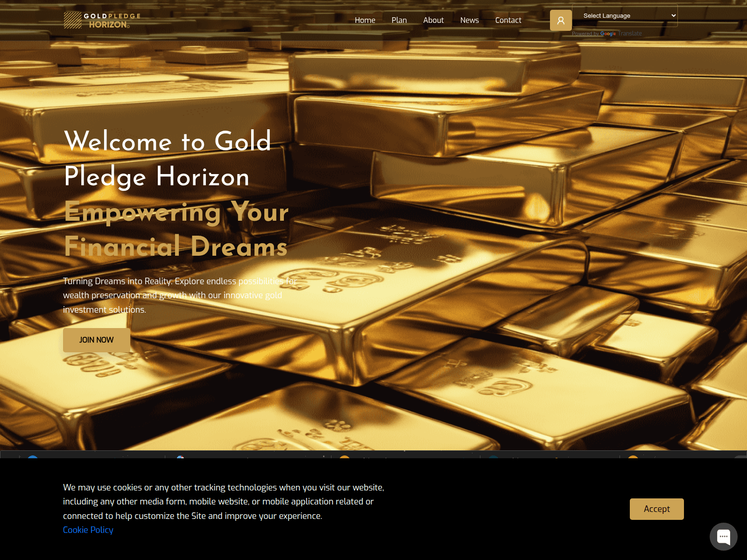
Task: Click the JOIN NOW button
Action: (x=97, y=340)
